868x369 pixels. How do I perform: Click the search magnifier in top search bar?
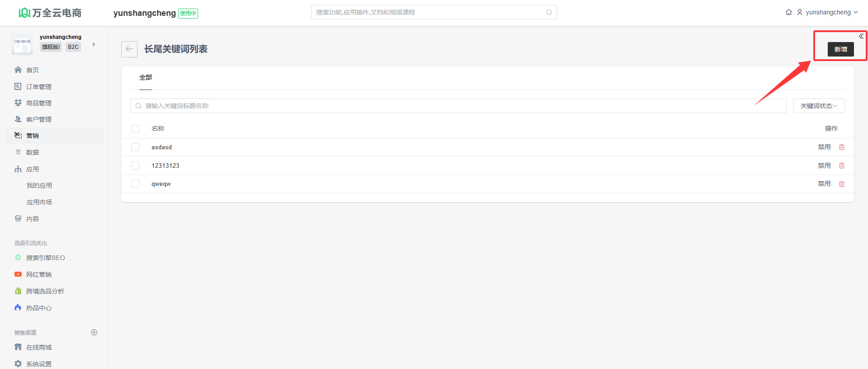click(549, 12)
